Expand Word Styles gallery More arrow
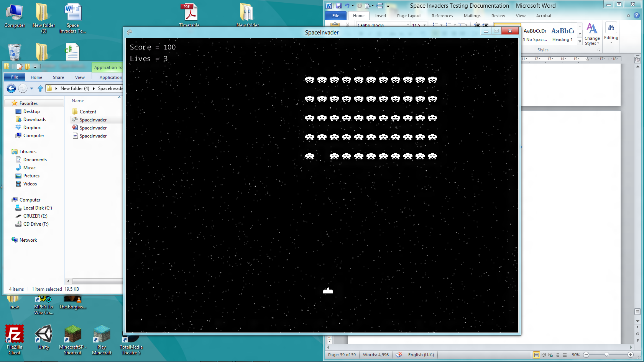This screenshot has width=644, height=362. pyautogui.click(x=580, y=41)
